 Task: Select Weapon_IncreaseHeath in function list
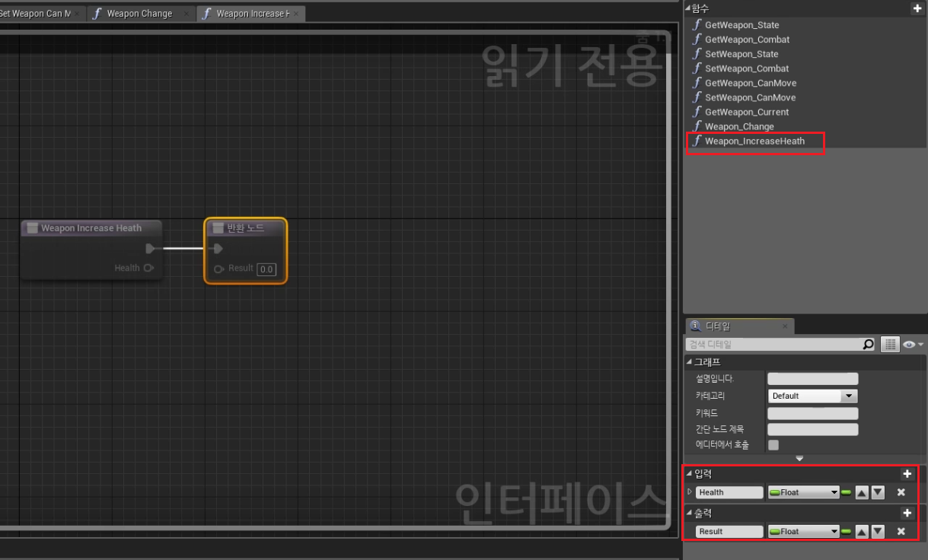(754, 141)
